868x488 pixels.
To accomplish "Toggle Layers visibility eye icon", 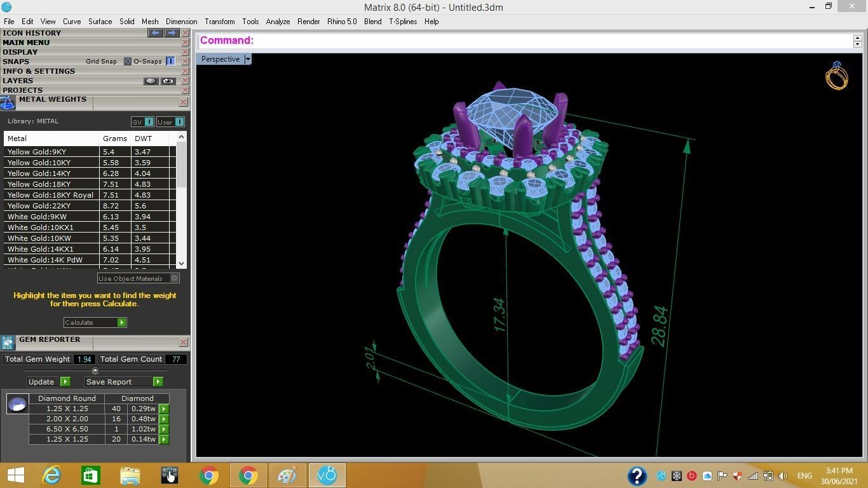I will click(x=168, y=81).
